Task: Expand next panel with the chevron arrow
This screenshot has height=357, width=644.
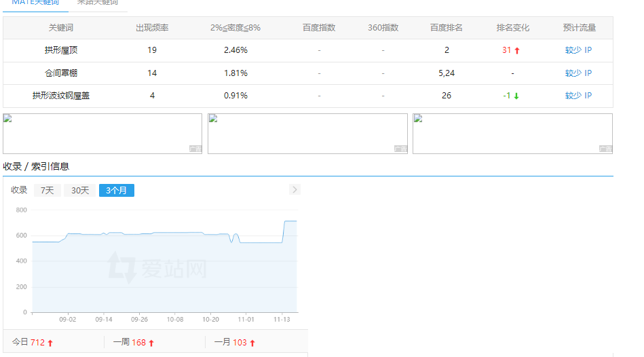Action: (295, 189)
